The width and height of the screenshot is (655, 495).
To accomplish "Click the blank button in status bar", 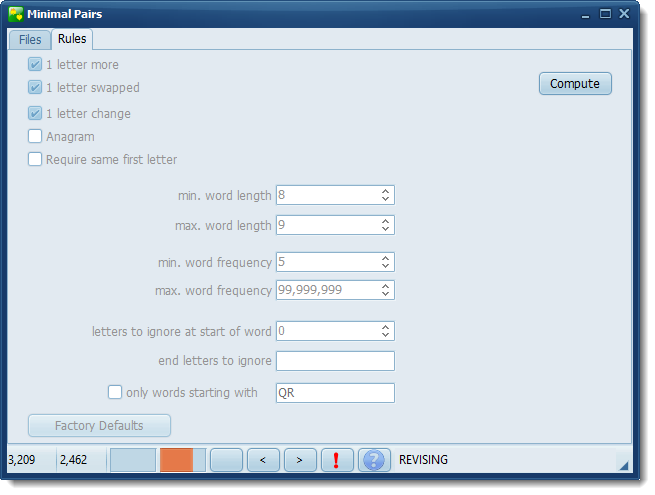I will point(226,460).
